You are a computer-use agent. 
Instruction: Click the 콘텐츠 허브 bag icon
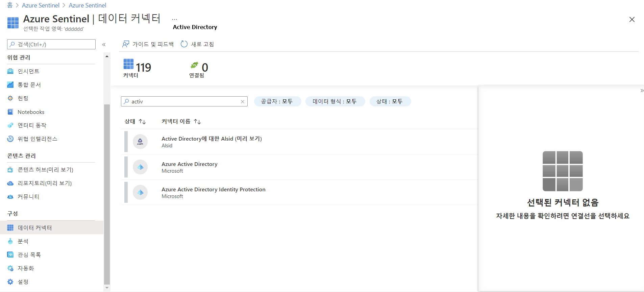click(10, 170)
